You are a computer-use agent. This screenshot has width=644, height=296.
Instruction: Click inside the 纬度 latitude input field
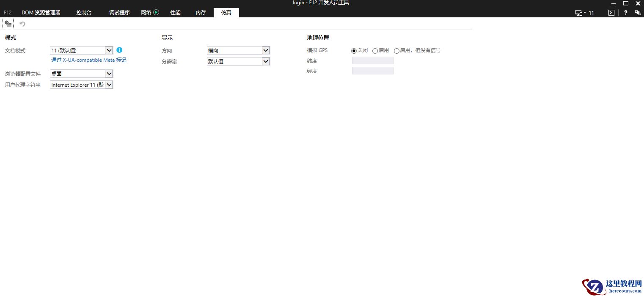(372, 60)
